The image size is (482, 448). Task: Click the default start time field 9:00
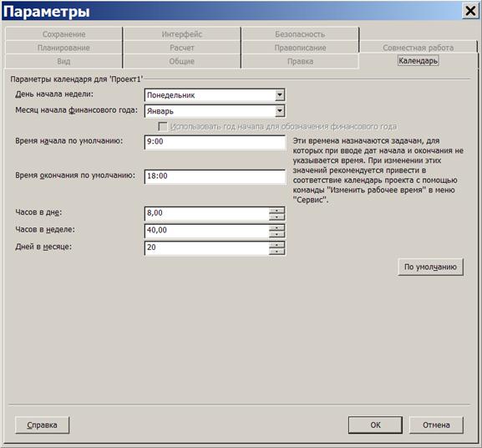point(215,142)
